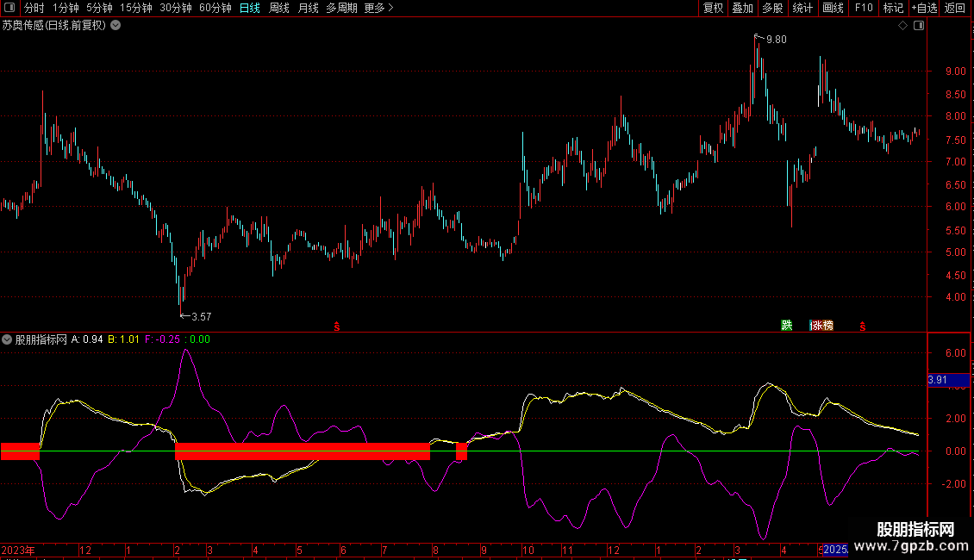
Task: Switch to the 5分钟 period
Action: tap(99, 8)
